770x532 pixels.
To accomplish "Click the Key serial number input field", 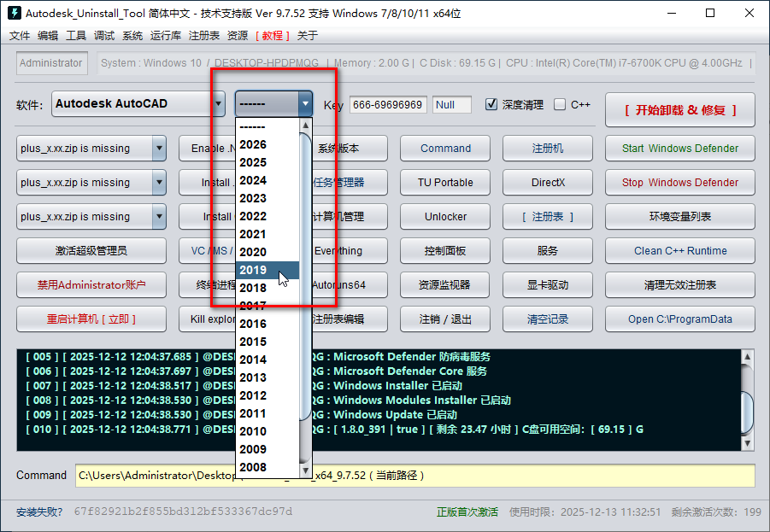I will tap(388, 104).
